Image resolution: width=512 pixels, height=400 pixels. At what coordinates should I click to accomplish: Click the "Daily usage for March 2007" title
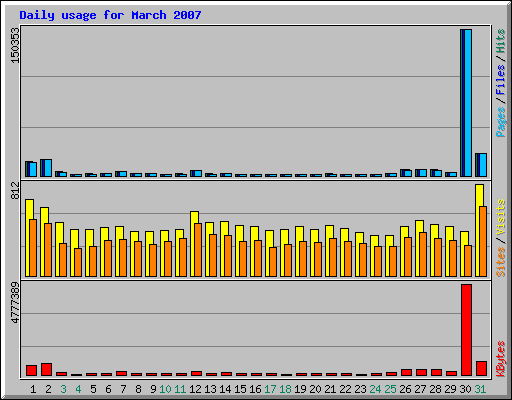click(110, 15)
